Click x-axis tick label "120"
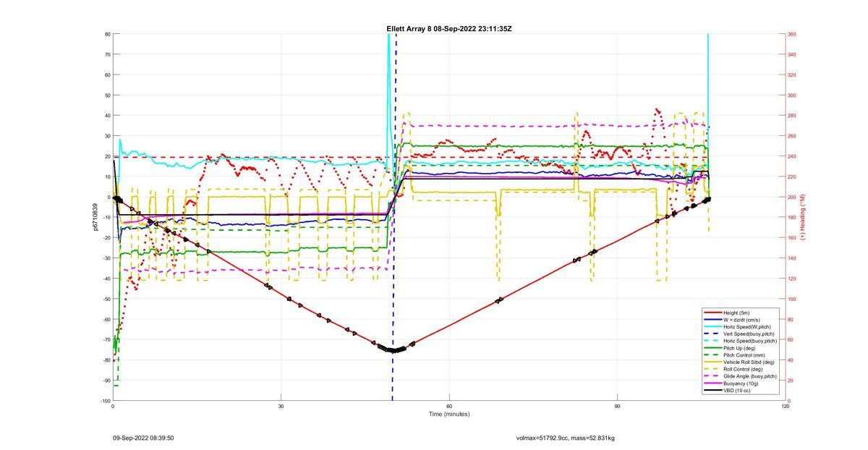The height and width of the screenshot is (450, 868). coord(786,406)
